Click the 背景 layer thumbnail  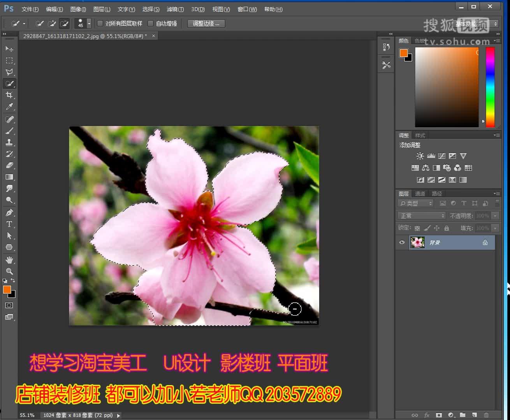(417, 242)
